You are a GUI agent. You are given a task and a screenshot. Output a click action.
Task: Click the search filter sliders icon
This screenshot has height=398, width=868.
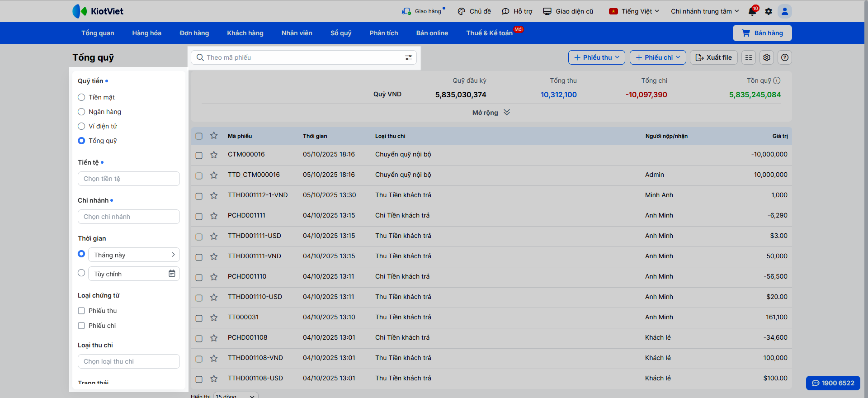(409, 57)
